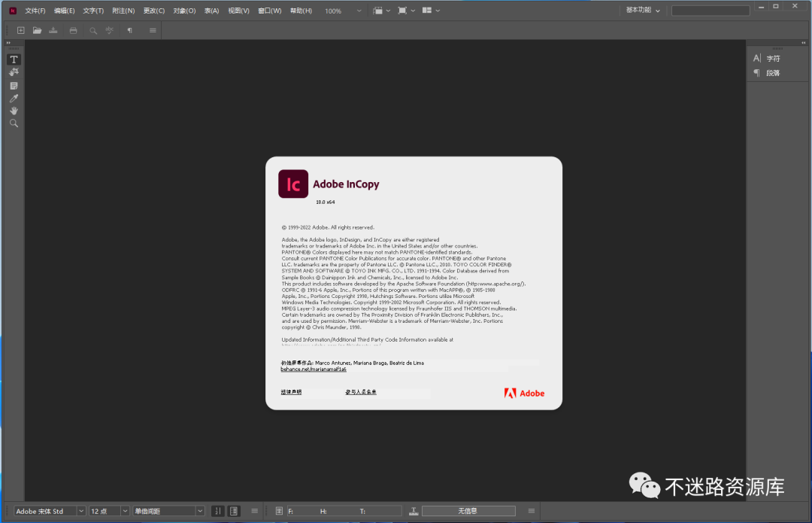Viewport: 812px width, 523px height.
Task: Click the F: H: T: info field
Action: coord(344,511)
